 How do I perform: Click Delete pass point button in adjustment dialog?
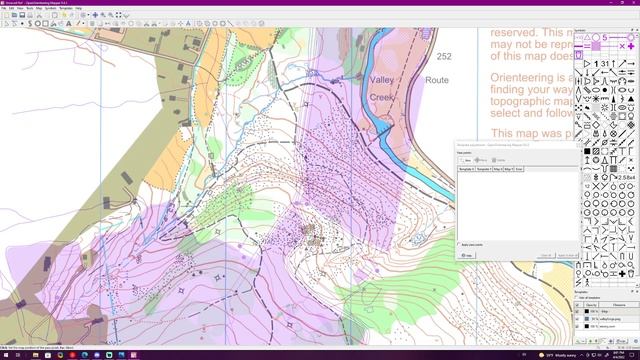coord(499,160)
